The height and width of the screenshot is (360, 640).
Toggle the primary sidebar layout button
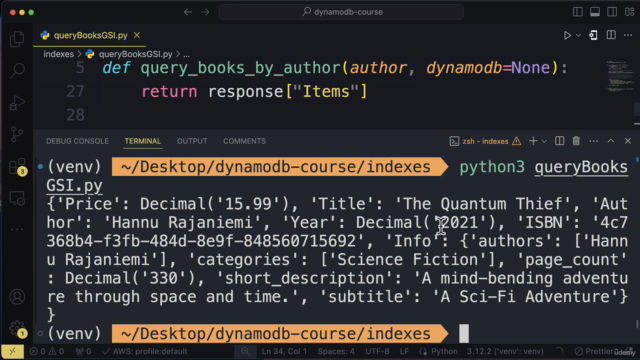[578, 12]
